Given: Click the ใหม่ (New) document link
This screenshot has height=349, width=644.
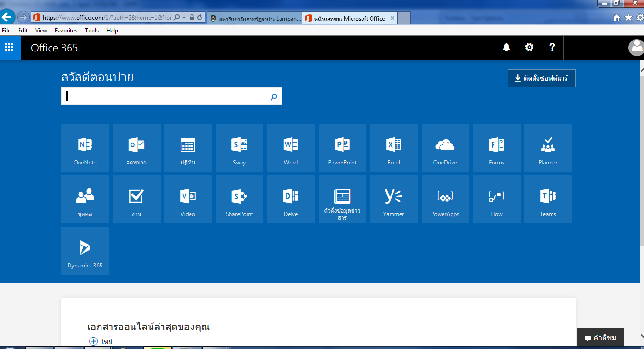Looking at the screenshot, I should tap(101, 341).
